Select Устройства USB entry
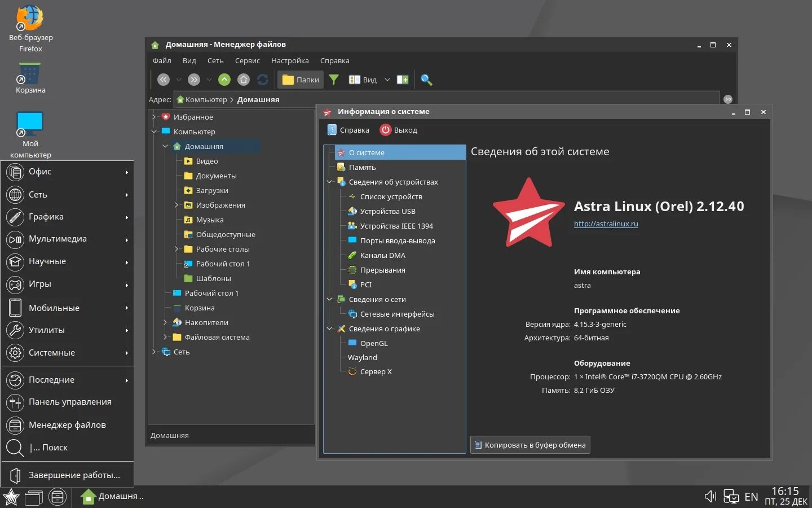This screenshot has width=812, height=508. click(x=388, y=211)
